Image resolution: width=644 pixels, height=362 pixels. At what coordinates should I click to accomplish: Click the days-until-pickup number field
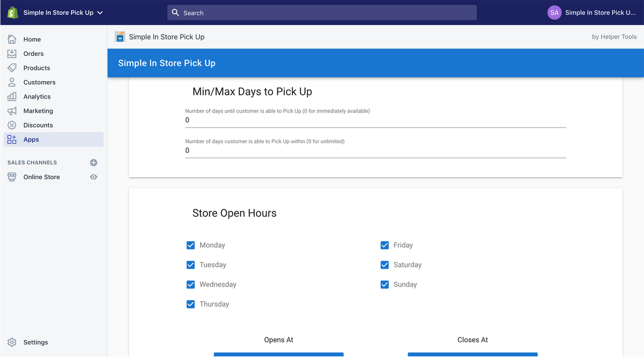375,120
